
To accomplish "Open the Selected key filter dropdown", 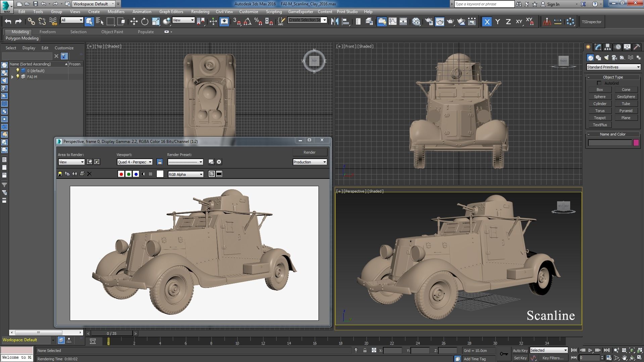I will point(549,350).
